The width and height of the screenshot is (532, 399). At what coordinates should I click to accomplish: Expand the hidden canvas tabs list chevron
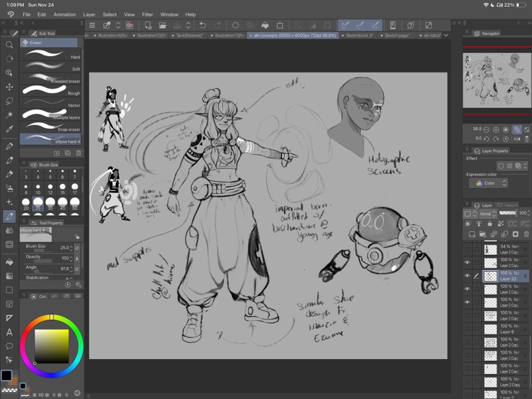[446, 35]
